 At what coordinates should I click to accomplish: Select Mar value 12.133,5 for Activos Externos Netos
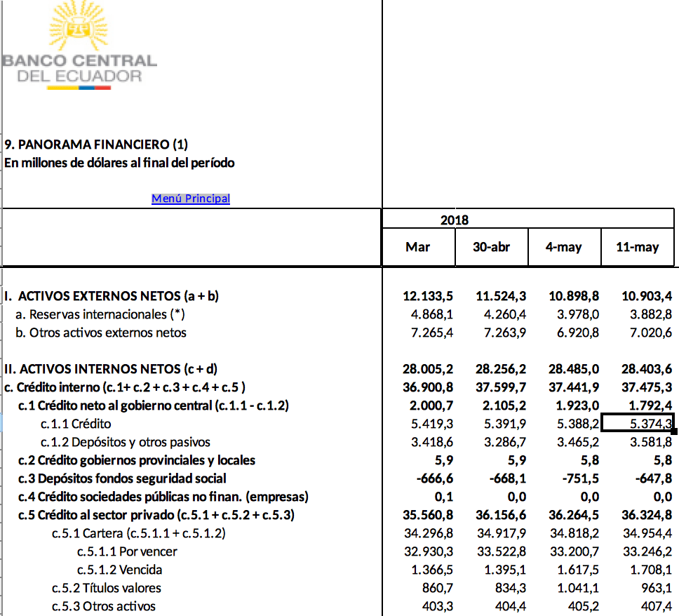click(428, 296)
